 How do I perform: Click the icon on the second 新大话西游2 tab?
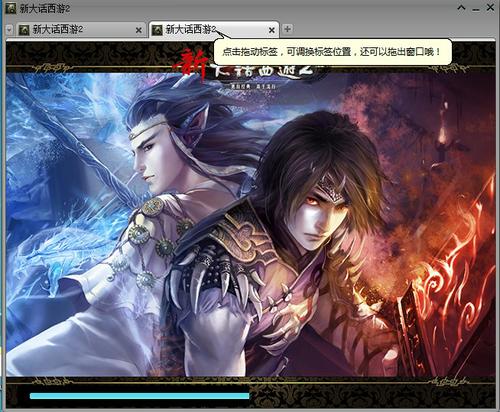(157, 30)
